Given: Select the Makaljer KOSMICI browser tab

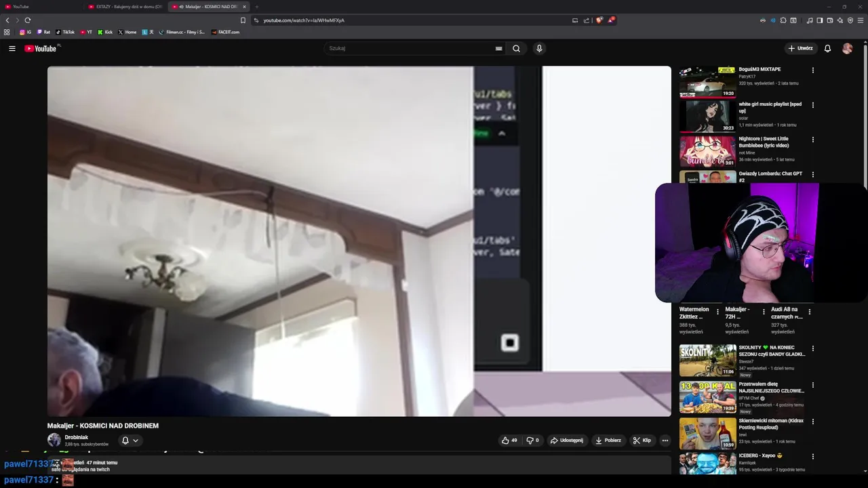Looking at the screenshot, I should [208, 7].
